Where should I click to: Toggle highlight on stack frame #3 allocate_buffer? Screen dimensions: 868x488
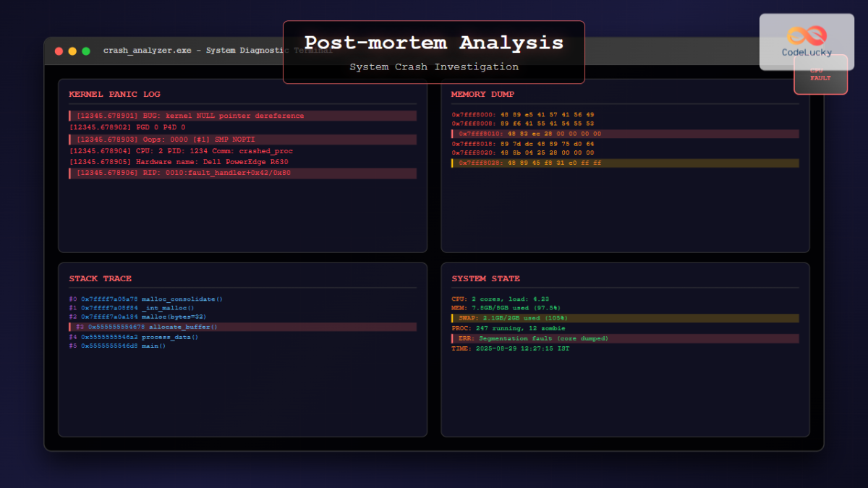point(145,327)
